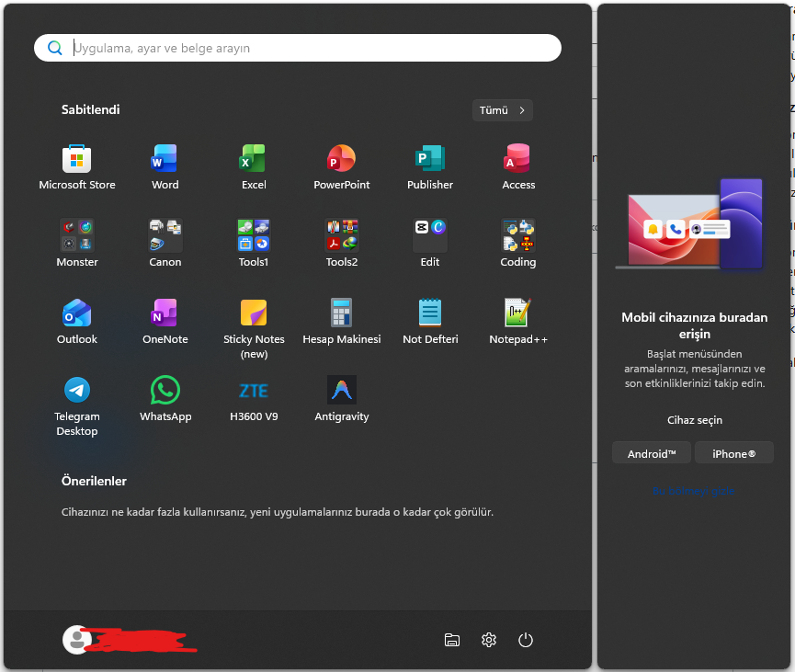Open the Tools2 folder
Viewport: 795px width, 672px height.
point(342,244)
